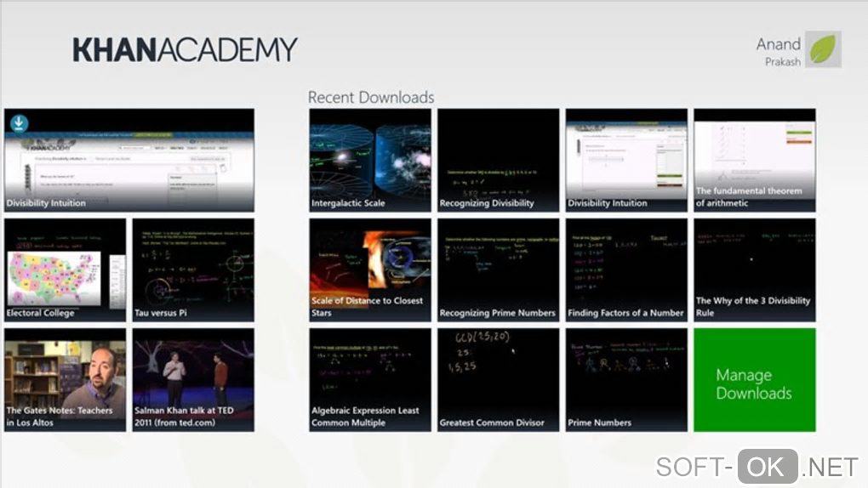Open the Recognizing Prime Numbers video
This screenshot has width=868, height=488.
tap(498, 270)
